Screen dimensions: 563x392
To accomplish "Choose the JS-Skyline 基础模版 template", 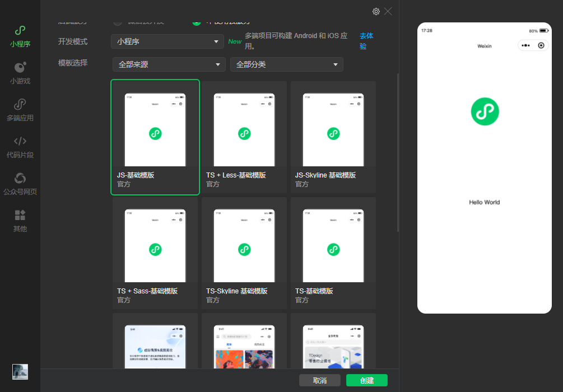I will [x=333, y=137].
